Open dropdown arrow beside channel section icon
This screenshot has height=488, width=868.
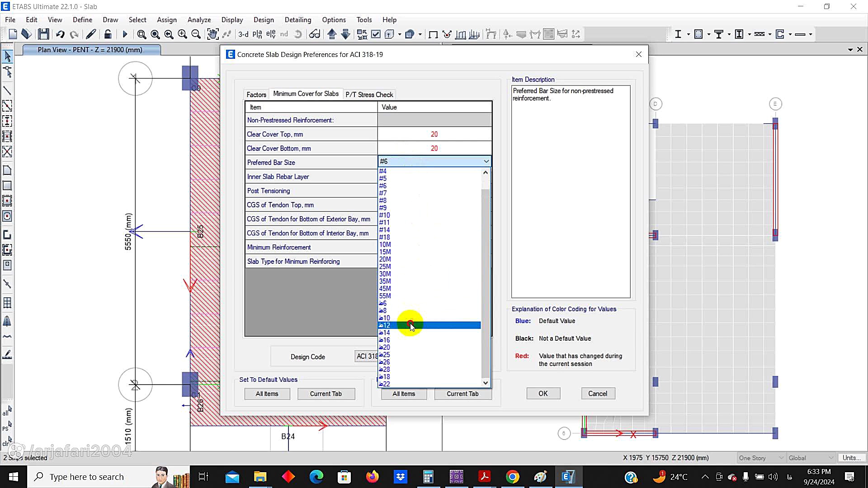pos(790,34)
